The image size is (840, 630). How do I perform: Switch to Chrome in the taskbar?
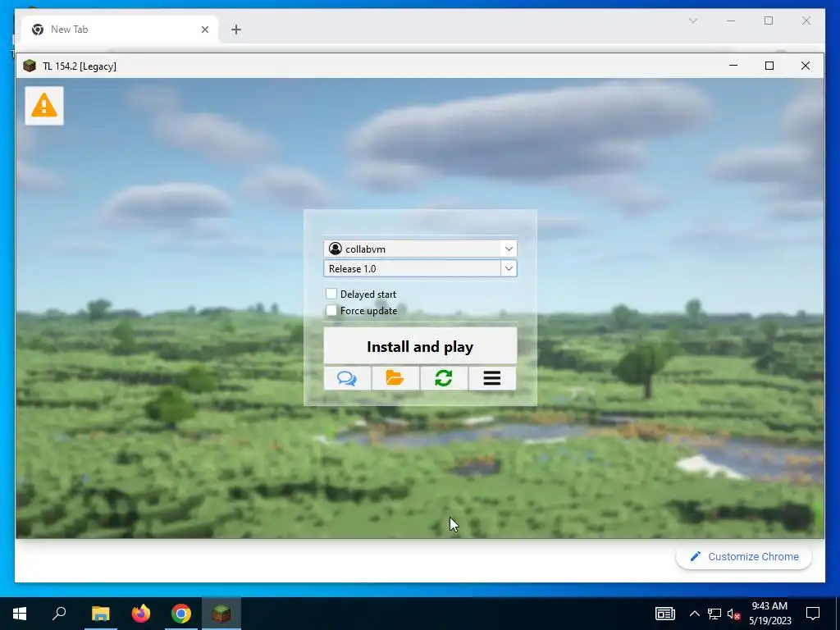181,614
